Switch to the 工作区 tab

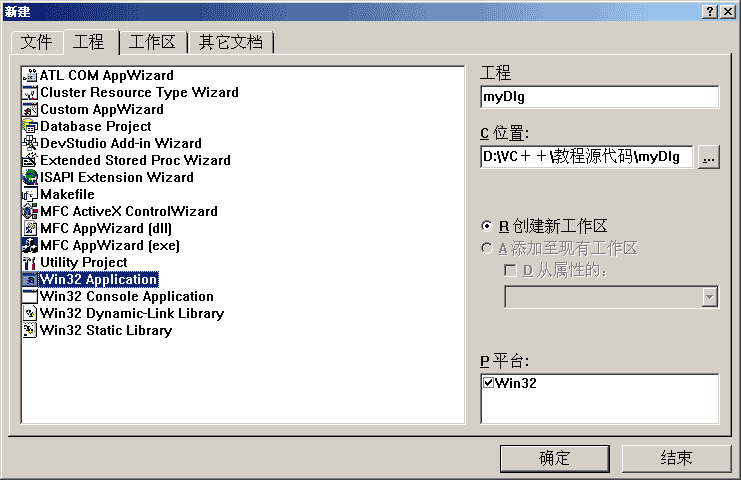tap(153, 43)
